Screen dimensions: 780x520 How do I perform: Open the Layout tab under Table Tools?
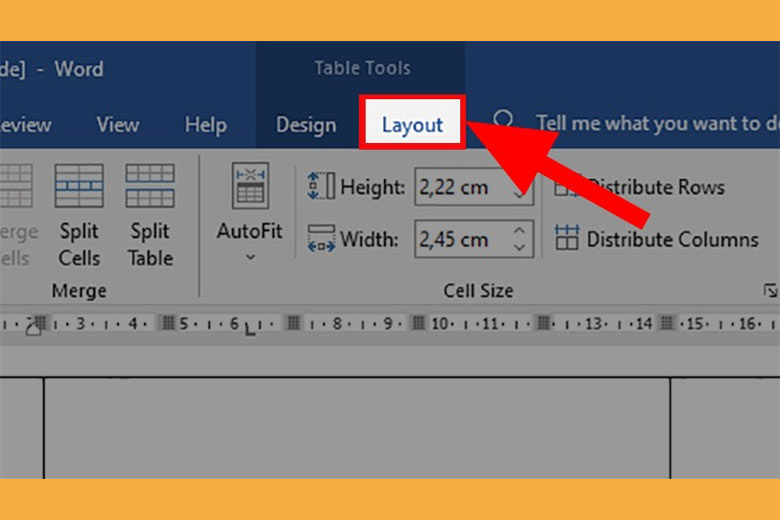pyautogui.click(x=412, y=123)
